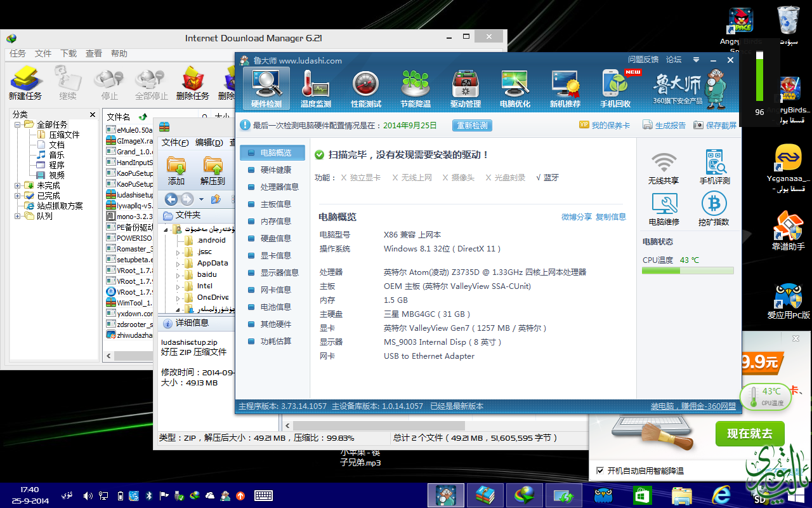Open Ludashi title bar dropdown menu arrow

click(696, 60)
